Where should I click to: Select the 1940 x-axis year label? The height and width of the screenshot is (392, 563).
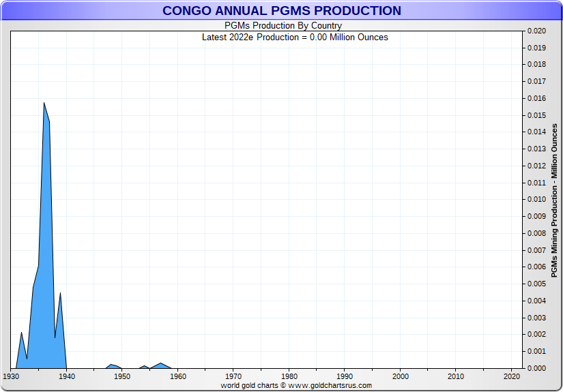(66, 376)
